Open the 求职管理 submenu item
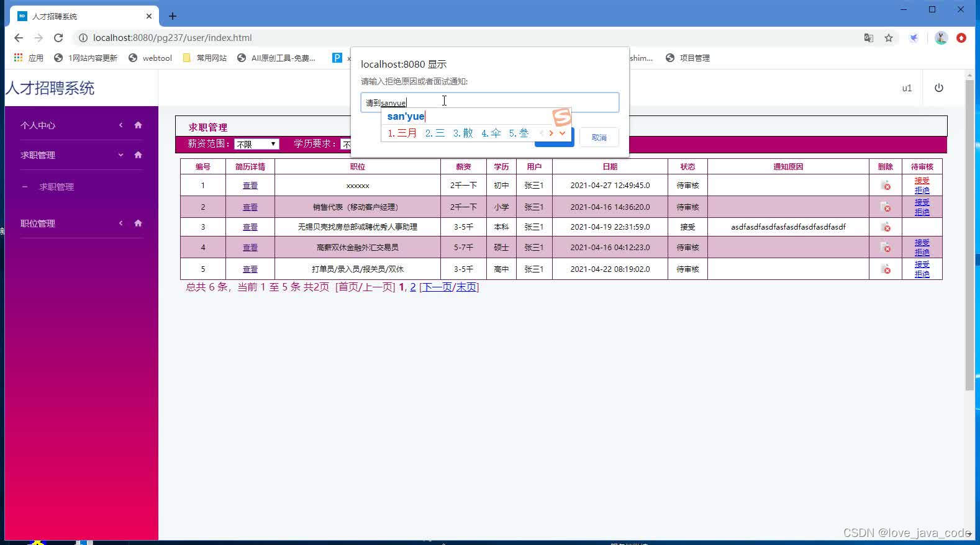The width and height of the screenshot is (980, 545). 57,187
